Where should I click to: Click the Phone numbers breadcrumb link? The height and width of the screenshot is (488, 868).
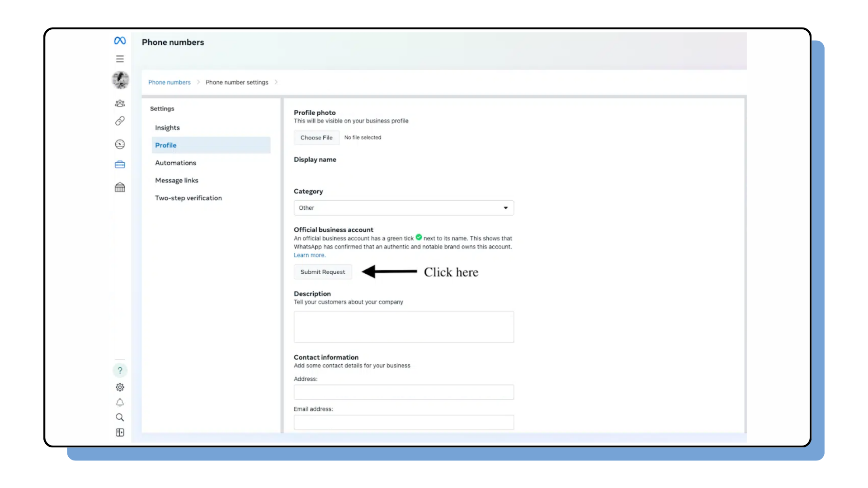coord(170,82)
